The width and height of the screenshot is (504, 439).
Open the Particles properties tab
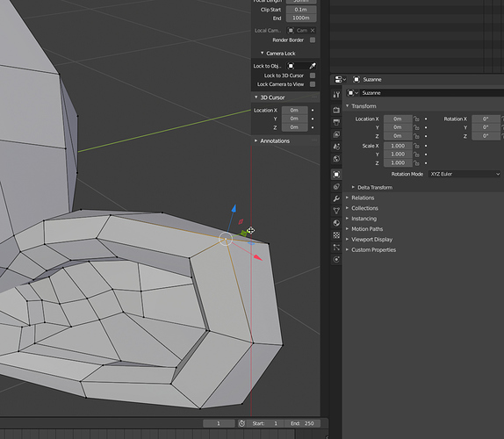point(336,248)
